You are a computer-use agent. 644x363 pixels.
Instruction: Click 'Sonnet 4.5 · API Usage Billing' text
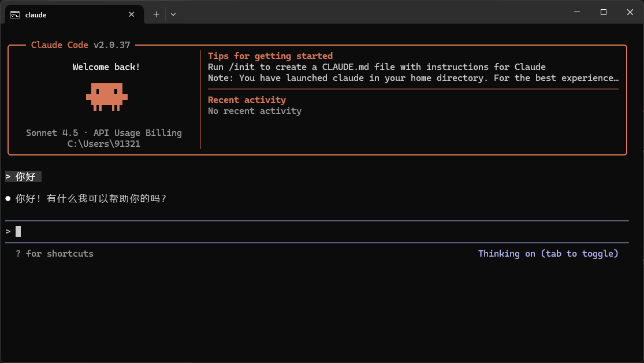tap(104, 133)
